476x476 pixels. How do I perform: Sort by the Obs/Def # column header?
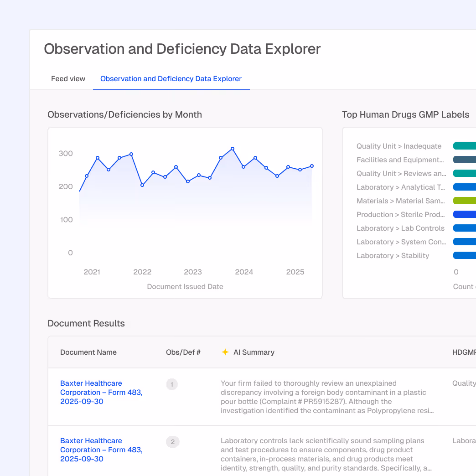(183, 352)
